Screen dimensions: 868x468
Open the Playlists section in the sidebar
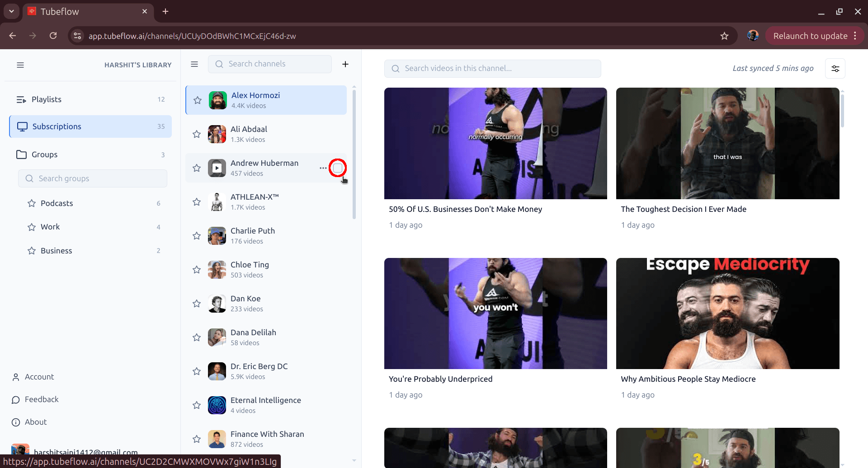[x=46, y=99]
